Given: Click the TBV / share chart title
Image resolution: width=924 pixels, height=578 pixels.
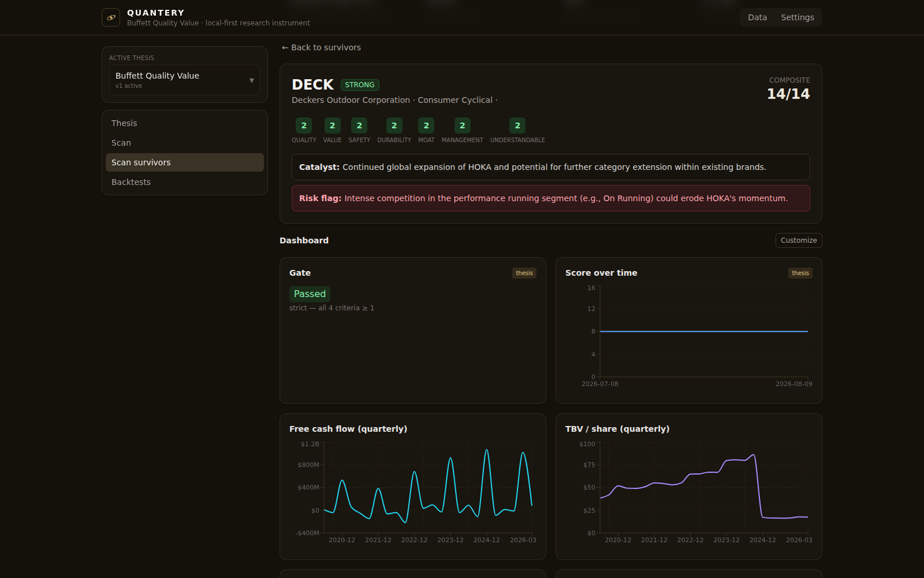Looking at the screenshot, I should [617, 429].
